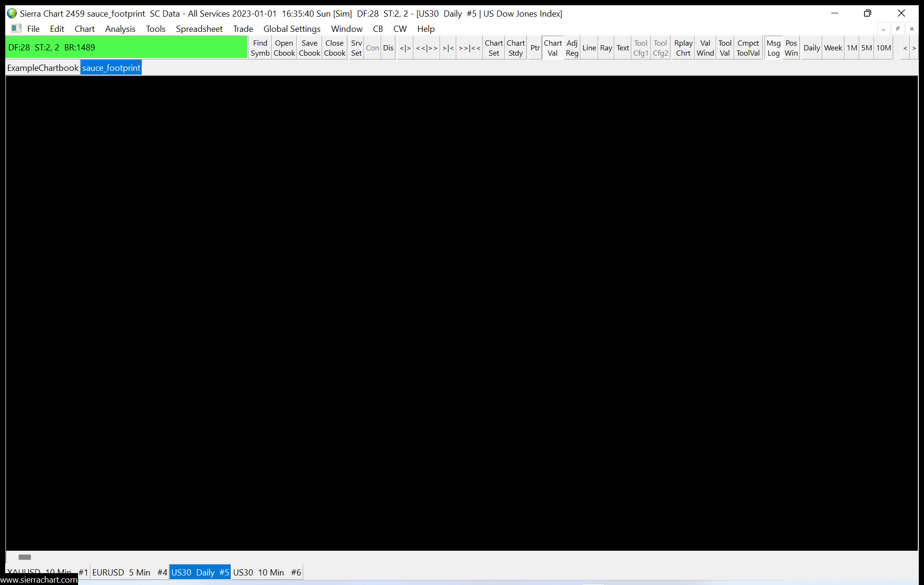Click the Dis disconnect button
The width and height of the screenshot is (924, 585).
click(x=388, y=48)
